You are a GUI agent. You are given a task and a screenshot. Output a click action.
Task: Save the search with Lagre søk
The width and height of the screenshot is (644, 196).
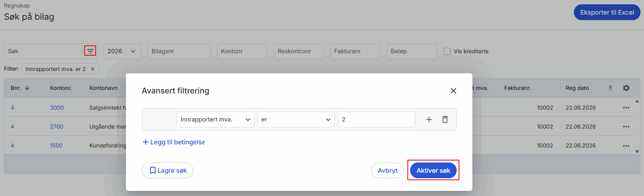tap(167, 170)
